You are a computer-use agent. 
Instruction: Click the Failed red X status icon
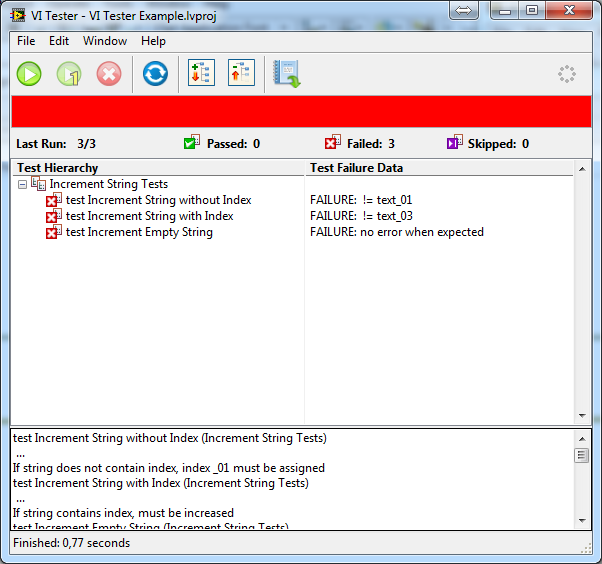[x=332, y=142]
